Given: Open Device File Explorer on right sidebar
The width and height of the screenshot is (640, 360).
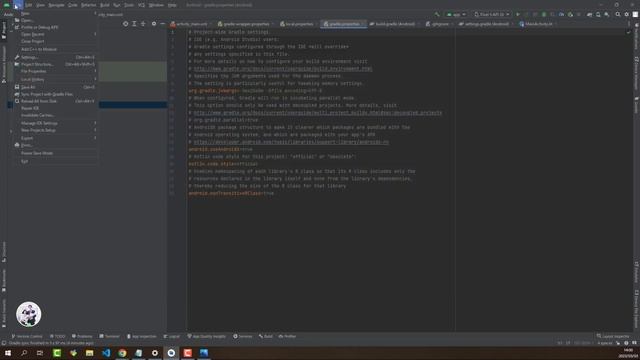Looking at the screenshot, I should pos(636,309).
